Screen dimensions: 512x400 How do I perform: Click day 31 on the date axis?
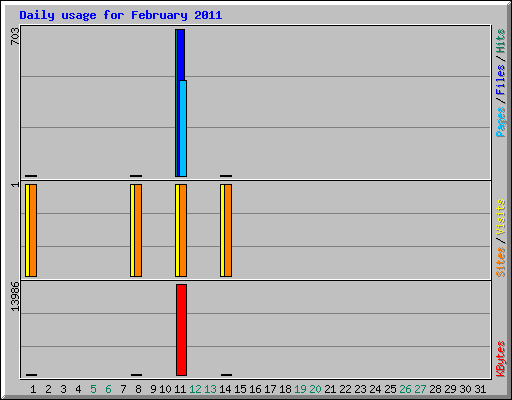tap(480, 389)
